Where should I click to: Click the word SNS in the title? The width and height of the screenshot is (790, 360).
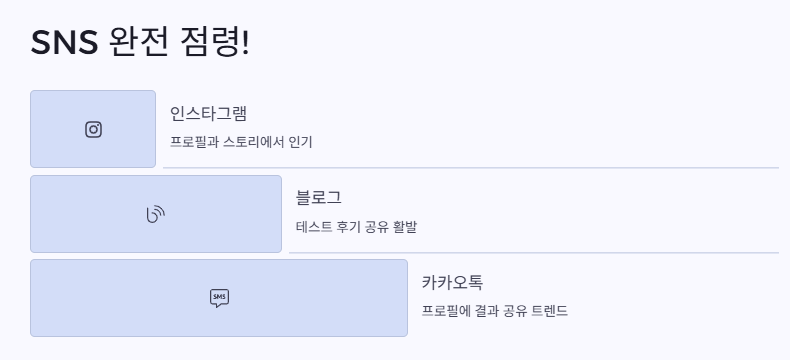[64, 43]
